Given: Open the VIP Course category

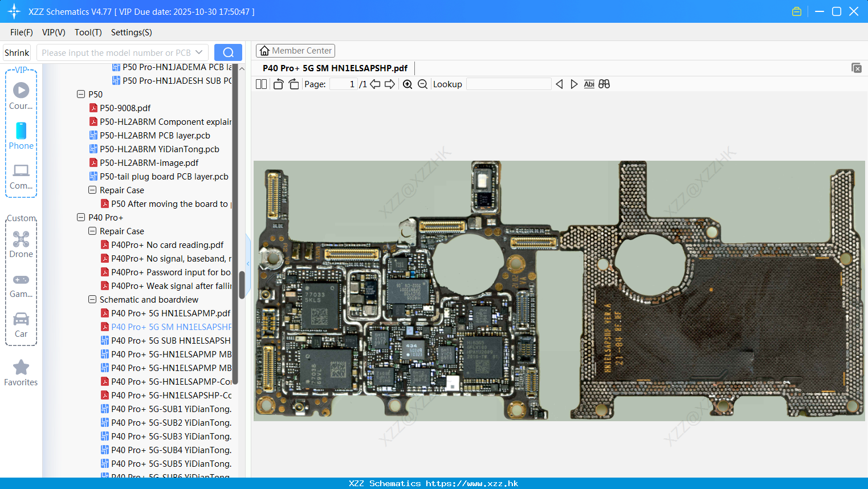Looking at the screenshot, I should pos(21,96).
